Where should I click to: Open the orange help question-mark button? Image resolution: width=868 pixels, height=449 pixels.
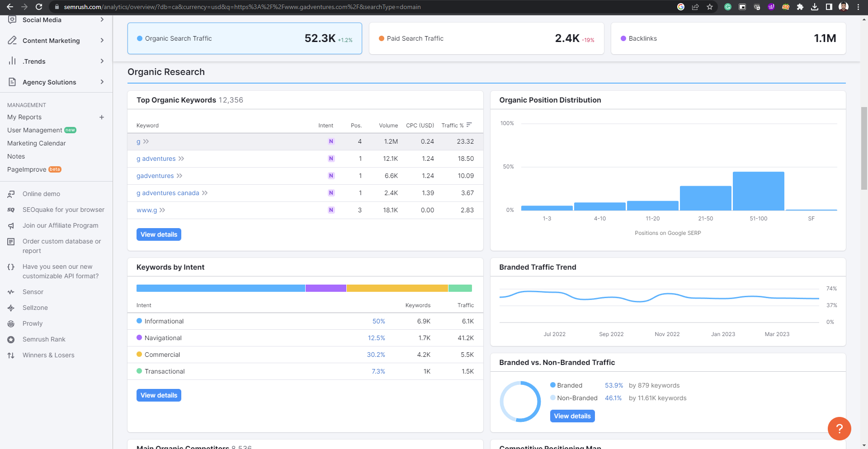839,428
